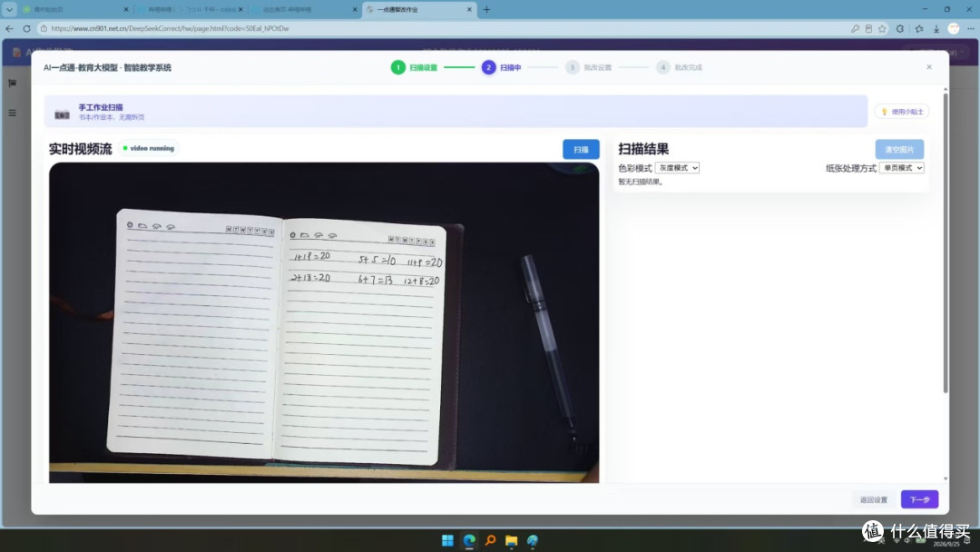
Task: Click the orange search icon on taskbar
Action: [490, 540]
